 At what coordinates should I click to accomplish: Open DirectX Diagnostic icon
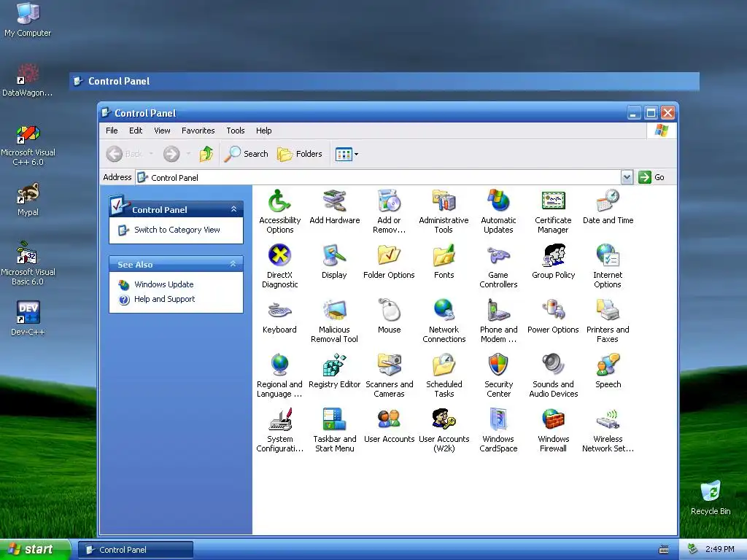[279, 256]
